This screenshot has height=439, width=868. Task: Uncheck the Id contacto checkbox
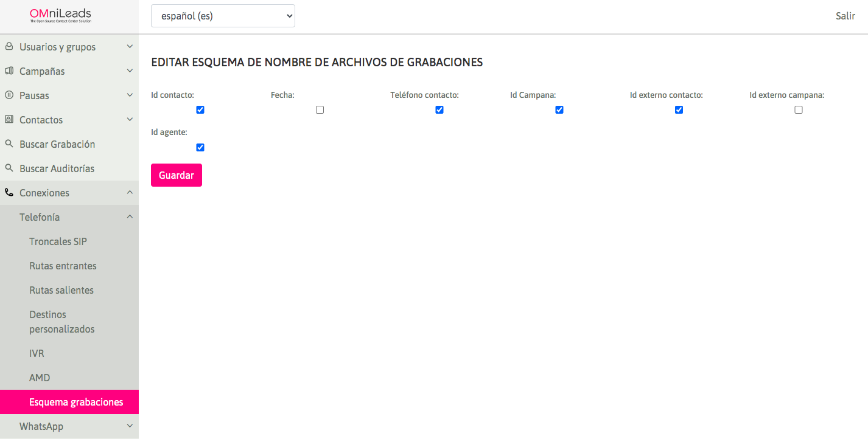200,110
